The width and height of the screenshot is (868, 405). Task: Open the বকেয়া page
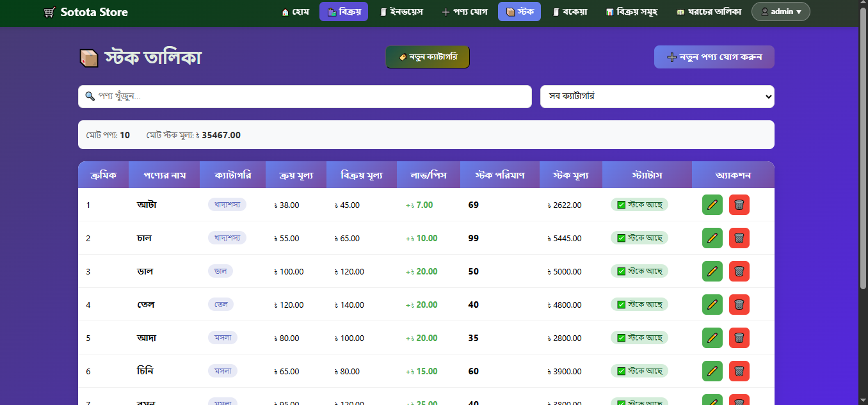570,12
